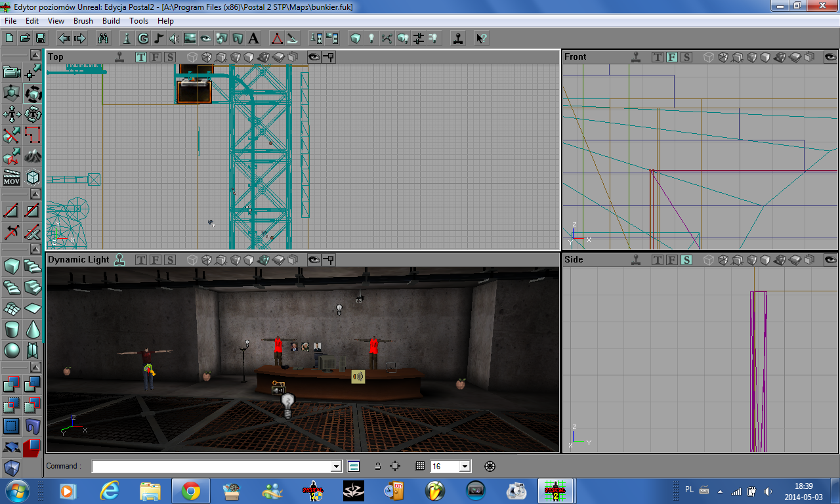Open the 2D Shape Editor red triangle
This screenshot has width=840, height=504.
tap(278, 38)
